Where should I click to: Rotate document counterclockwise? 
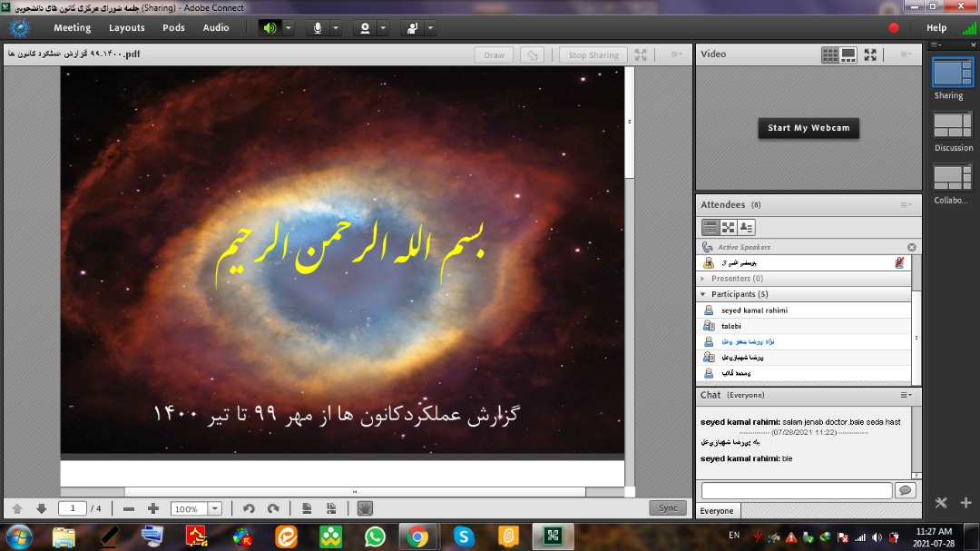click(250, 509)
